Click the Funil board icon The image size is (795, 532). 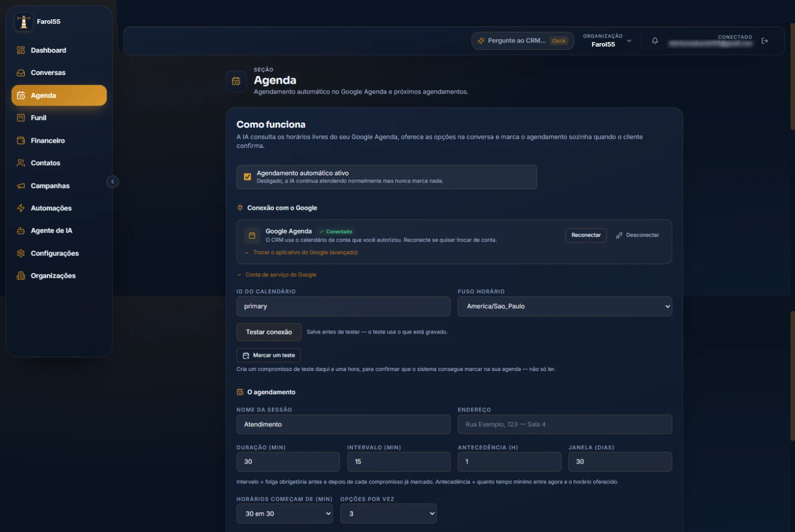(x=21, y=118)
